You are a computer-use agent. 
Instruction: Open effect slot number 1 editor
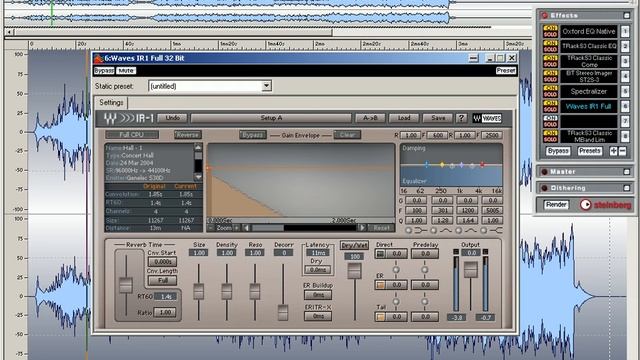tap(625, 31)
